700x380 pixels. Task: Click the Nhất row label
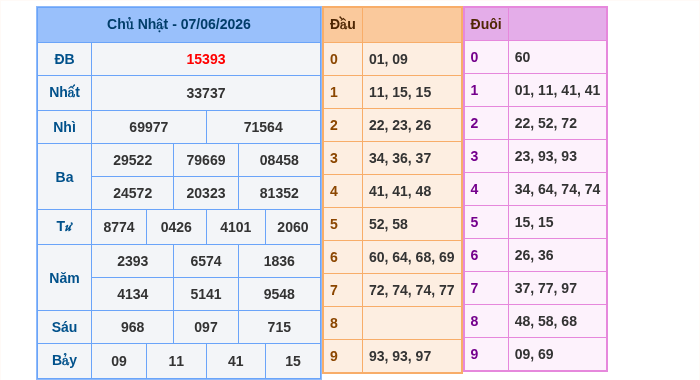point(64,92)
